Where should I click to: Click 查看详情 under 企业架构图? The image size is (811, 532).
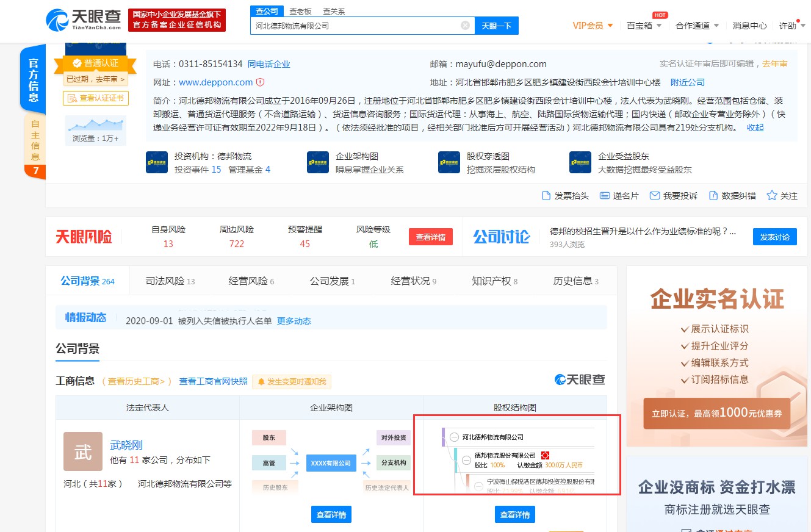point(331,514)
